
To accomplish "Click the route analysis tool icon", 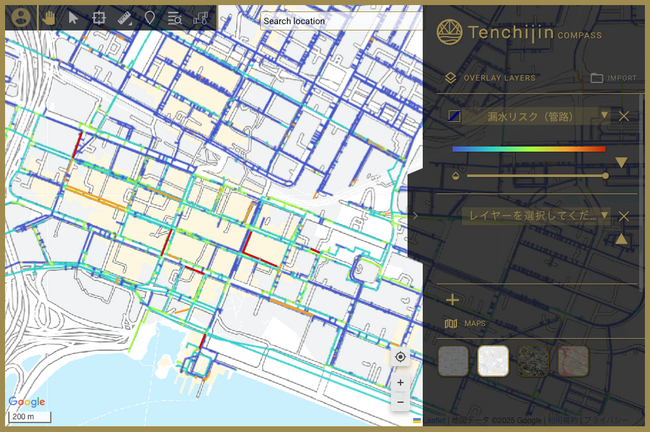I will (x=201, y=18).
